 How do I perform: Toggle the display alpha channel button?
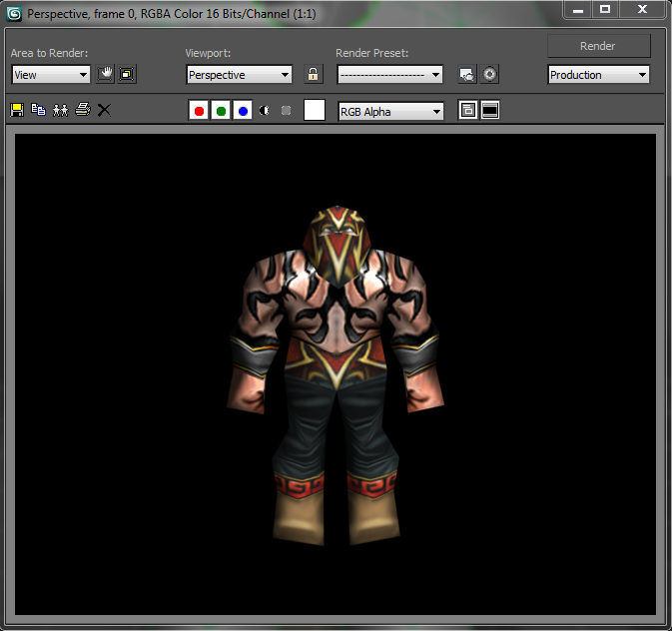(265, 111)
